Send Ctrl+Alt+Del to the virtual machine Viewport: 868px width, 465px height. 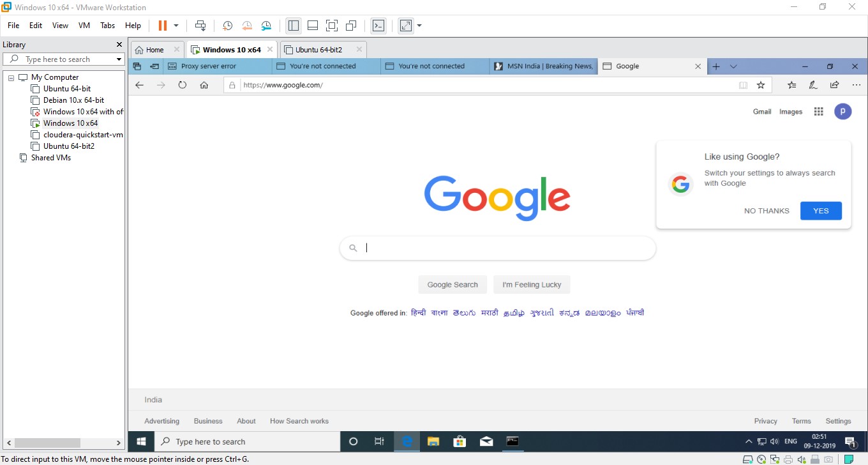pos(200,26)
